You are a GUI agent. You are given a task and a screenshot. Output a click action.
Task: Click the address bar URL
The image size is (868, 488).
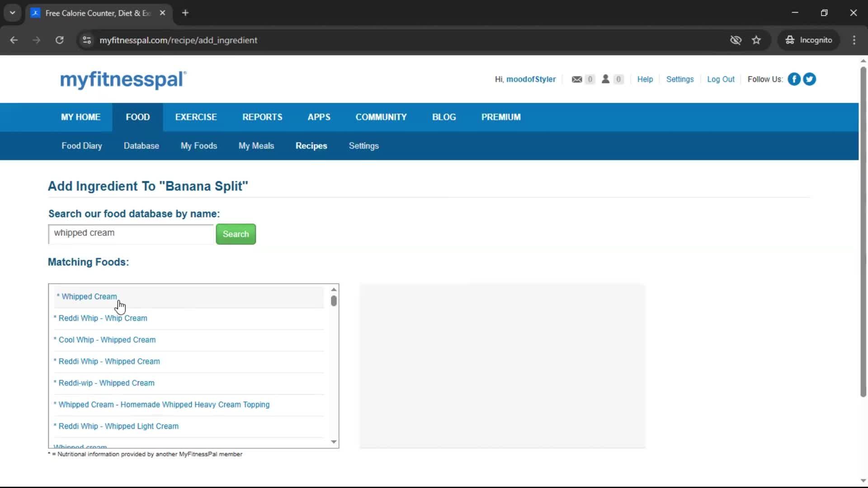point(179,40)
